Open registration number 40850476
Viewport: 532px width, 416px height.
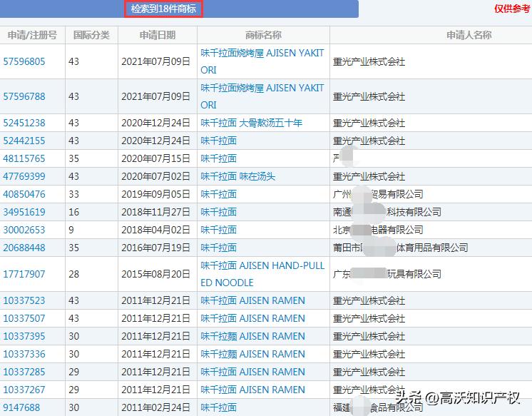click(24, 194)
